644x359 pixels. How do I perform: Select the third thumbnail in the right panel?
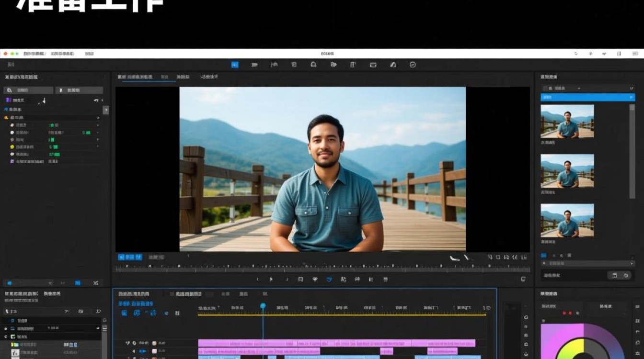(567, 220)
